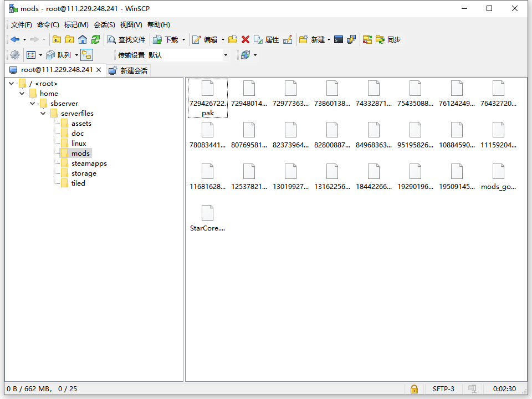Select the file 13019927...
The image size is (532, 399).
coord(291,177)
